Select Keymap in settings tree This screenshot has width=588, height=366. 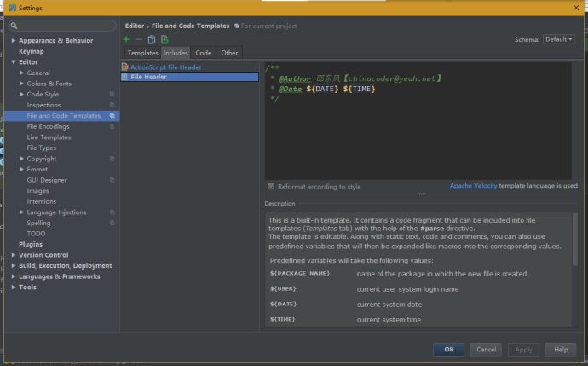32,51
